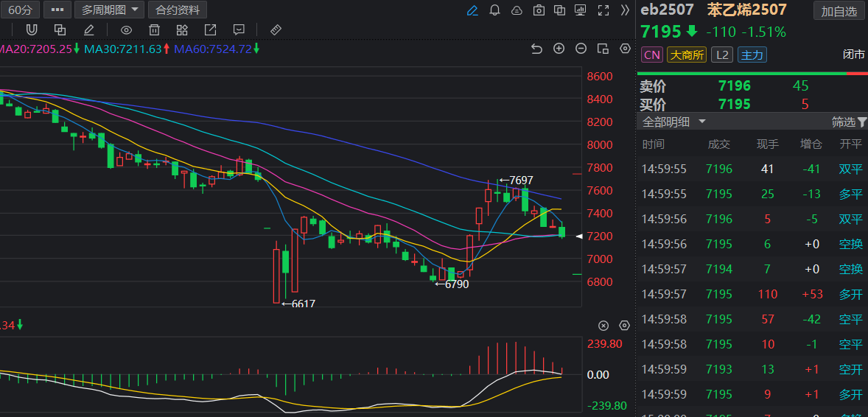Viewport: 868px width, 417px height.
Task: Click the 闭市 market status label
Action: coord(853,55)
